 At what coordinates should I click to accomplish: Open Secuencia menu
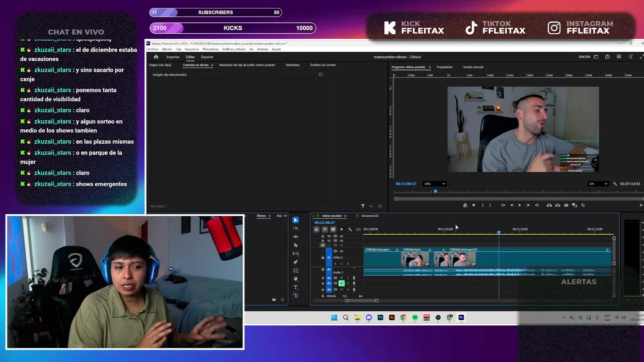point(192,49)
